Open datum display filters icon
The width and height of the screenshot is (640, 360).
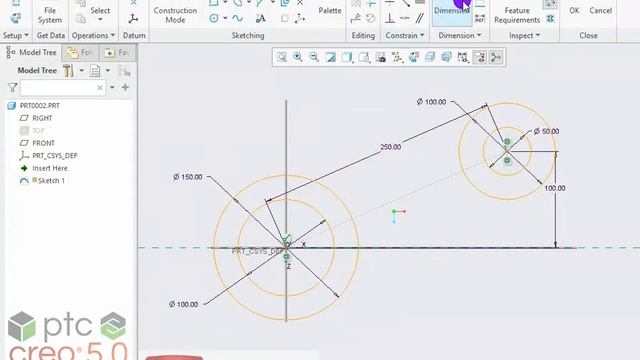(x=397, y=57)
